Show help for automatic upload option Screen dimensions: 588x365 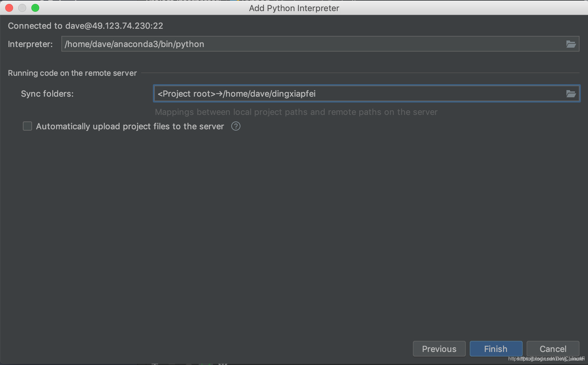(x=236, y=126)
